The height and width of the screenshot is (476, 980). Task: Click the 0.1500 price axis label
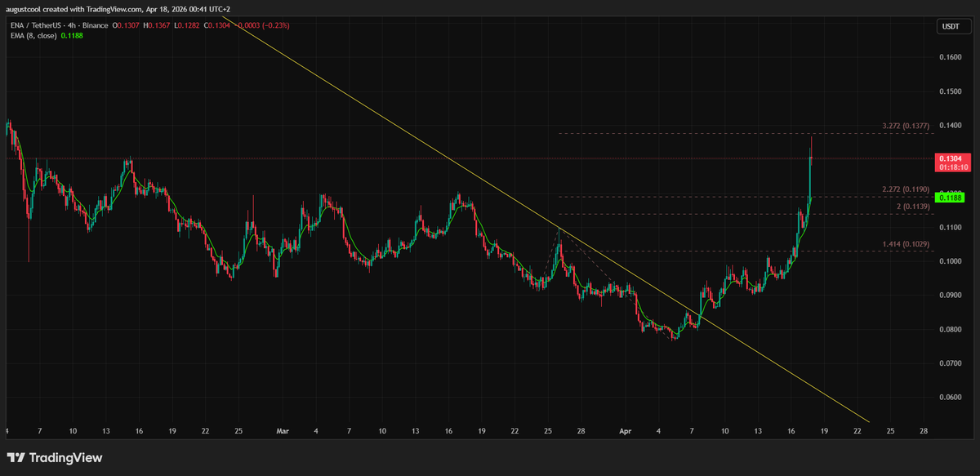pos(950,91)
